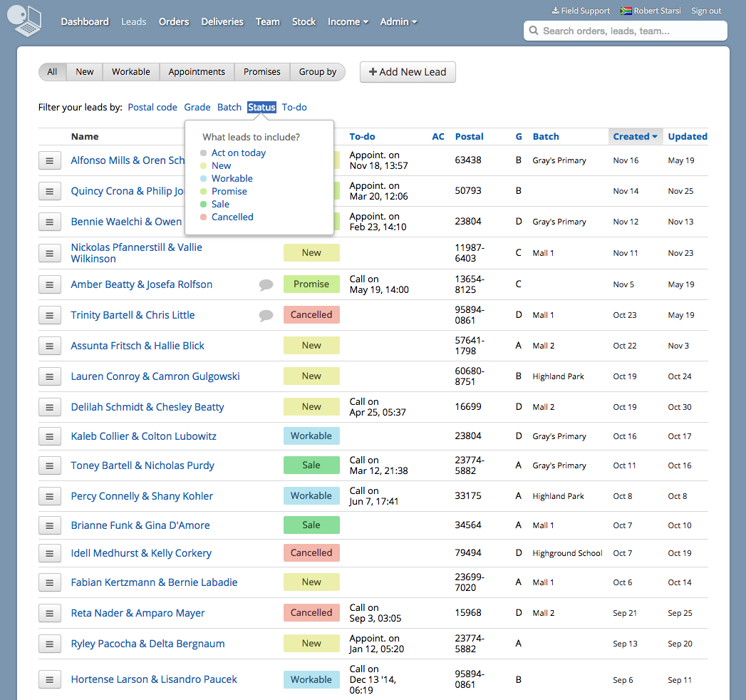746x700 pixels.
Task: Open the row menu for Hortense Larson & Lisandro Paucek
Action: 49,679
